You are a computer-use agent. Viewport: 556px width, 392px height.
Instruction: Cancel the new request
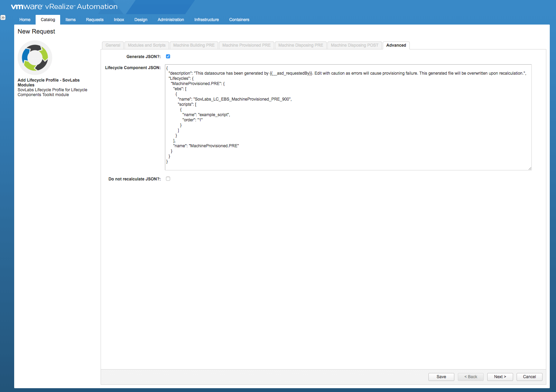point(529,377)
